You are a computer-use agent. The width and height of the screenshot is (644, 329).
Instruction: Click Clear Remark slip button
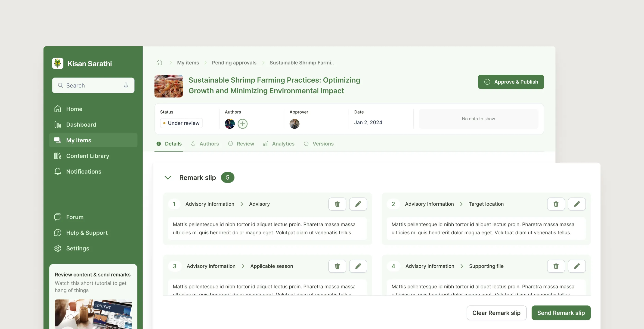click(x=496, y=313)
